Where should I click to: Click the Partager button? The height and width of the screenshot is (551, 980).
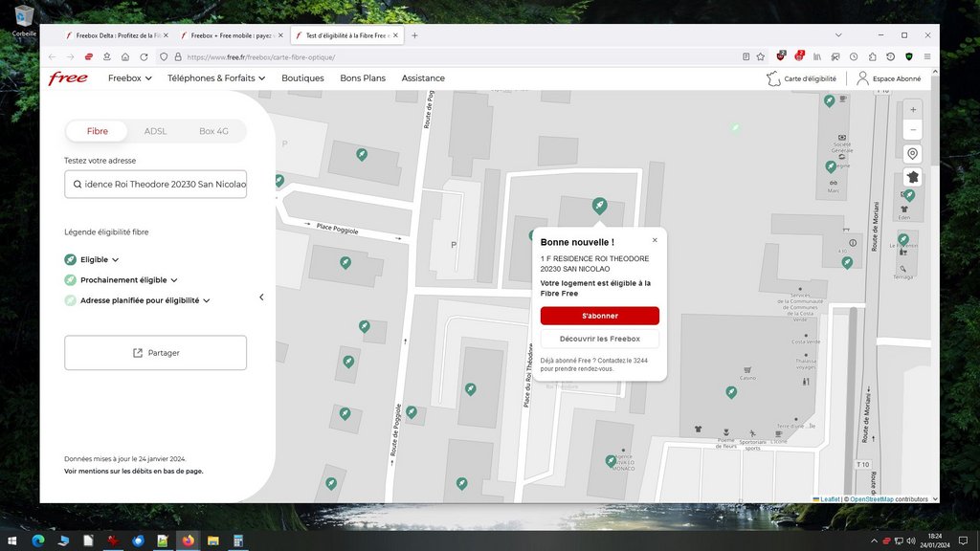click(156, 353)
